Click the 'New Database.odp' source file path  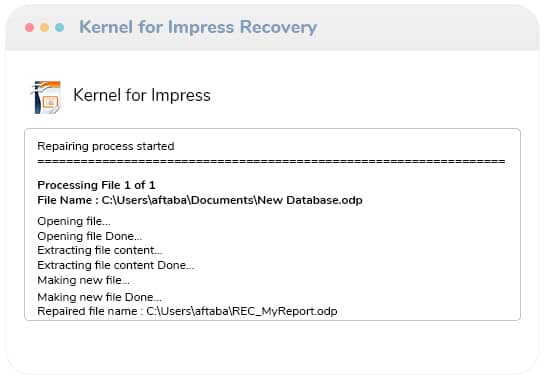click(x=232, y=200)
